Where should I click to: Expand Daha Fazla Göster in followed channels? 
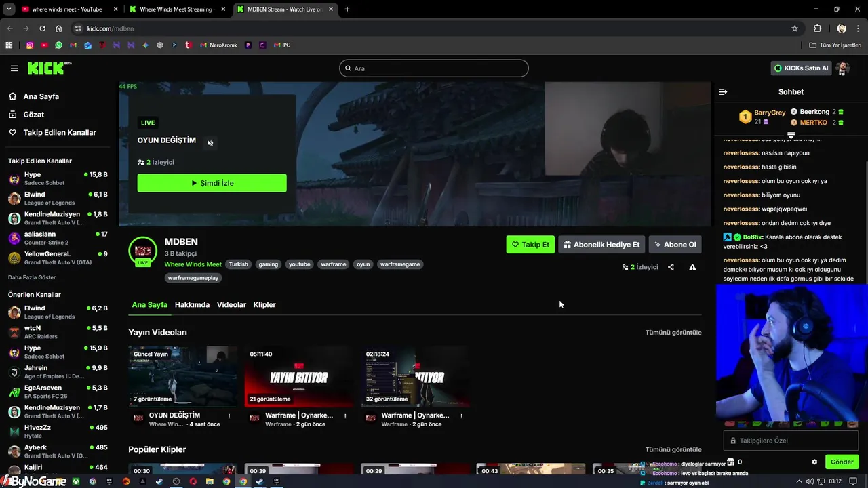pos(32,277)
